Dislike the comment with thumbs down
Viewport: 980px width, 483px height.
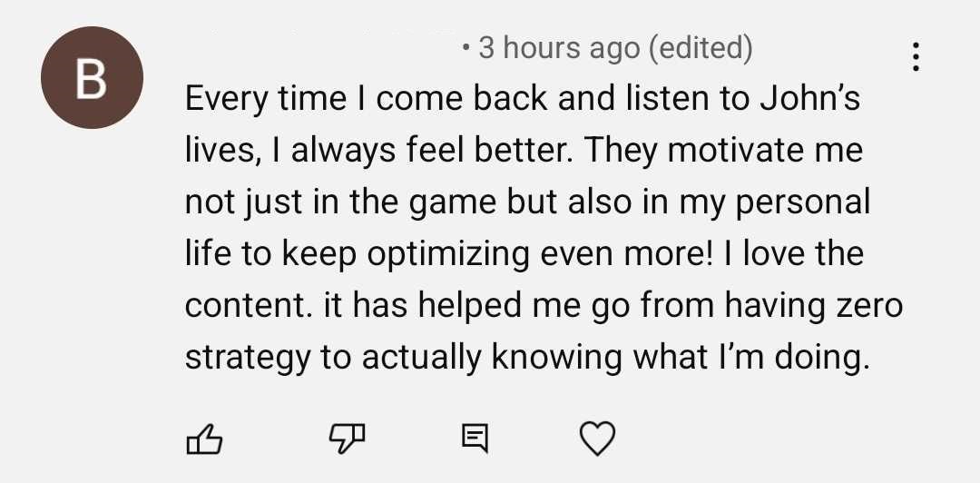pos(345,439)
